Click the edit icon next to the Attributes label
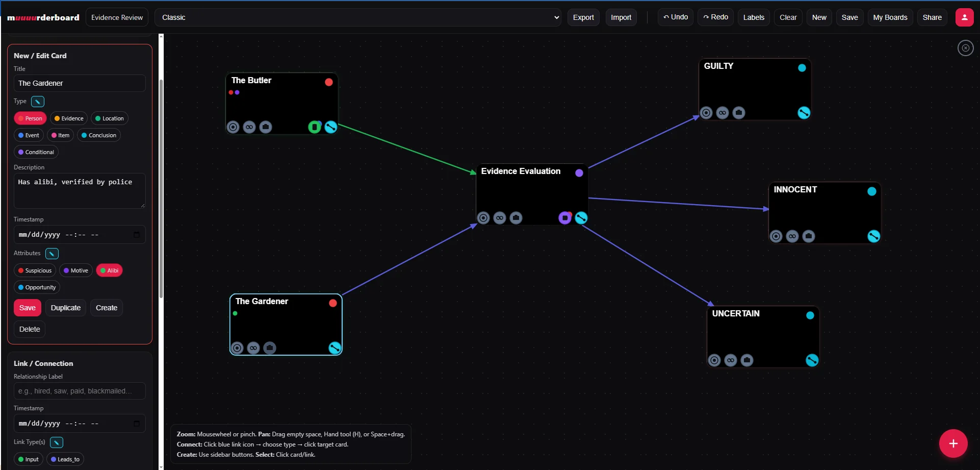This screenshot has width=980, height=470. (x=52, y=254)
